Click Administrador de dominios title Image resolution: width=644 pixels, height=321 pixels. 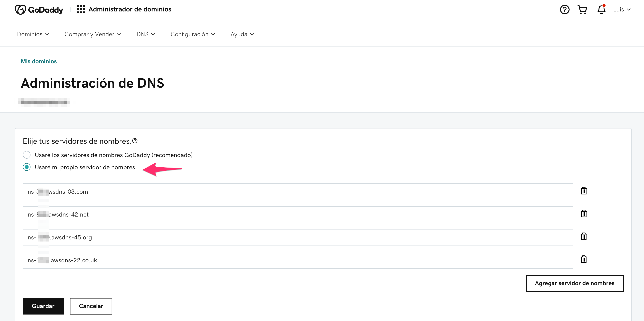pyautogui.click(x=130, y=9)
